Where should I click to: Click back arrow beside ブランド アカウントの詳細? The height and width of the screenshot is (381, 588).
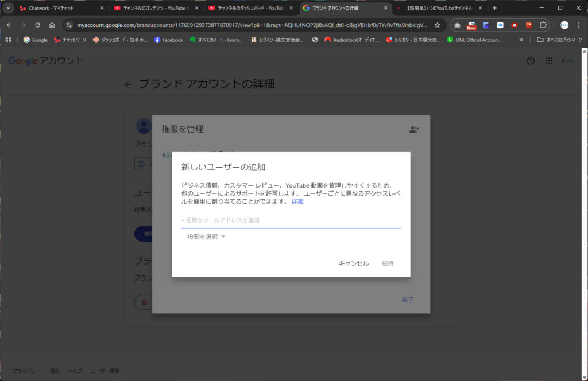pos(128,85)
